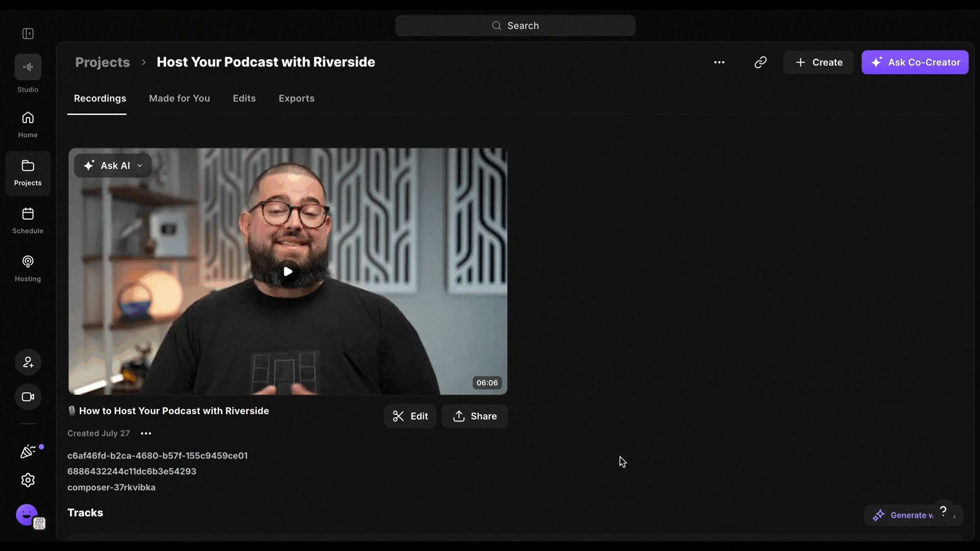Copy project link with chain icon

(761, 62)
